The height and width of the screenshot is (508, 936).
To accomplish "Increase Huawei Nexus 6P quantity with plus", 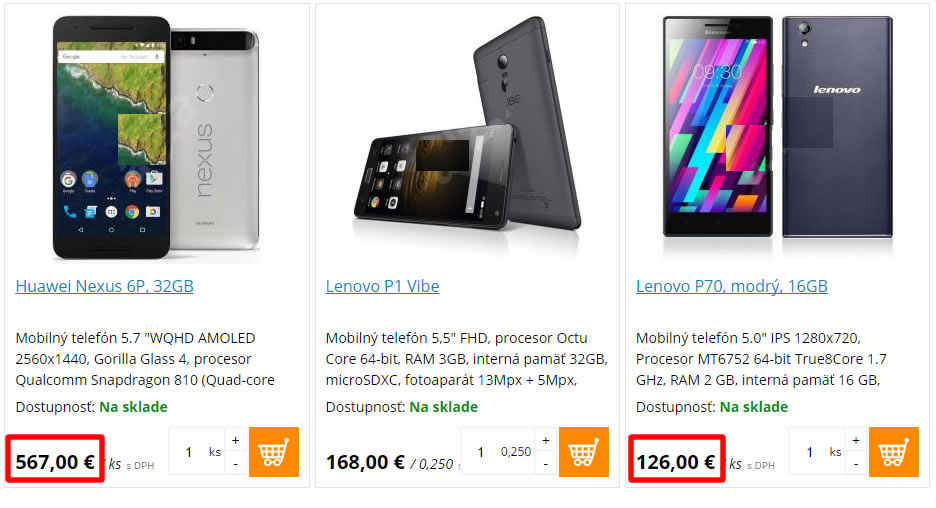I will (x=236, y=440).
